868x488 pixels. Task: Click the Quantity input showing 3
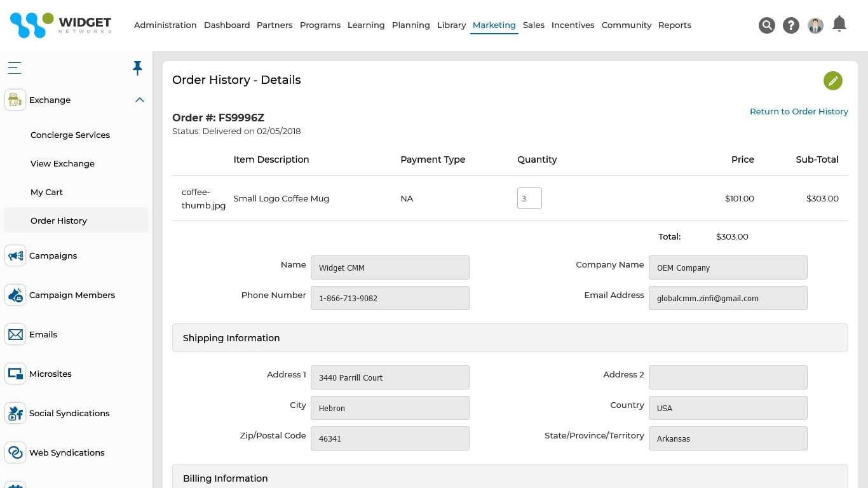529,198
